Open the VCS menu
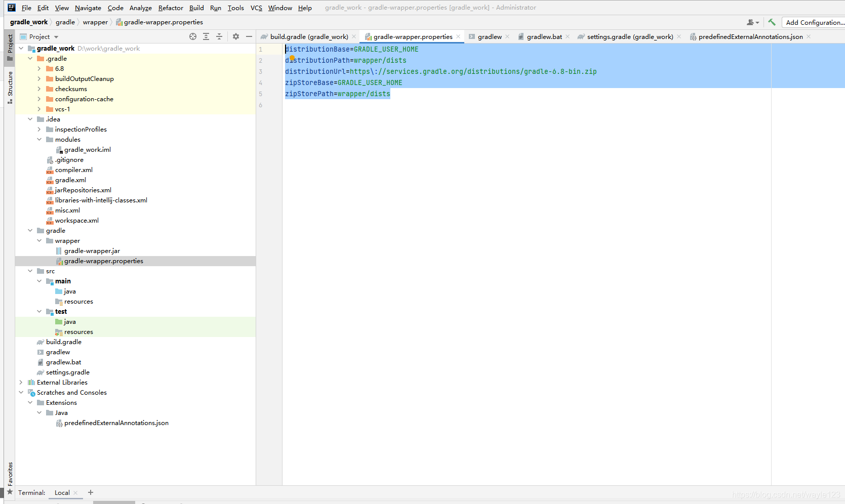This screenshot has width=845, height=504. point(256,8)
